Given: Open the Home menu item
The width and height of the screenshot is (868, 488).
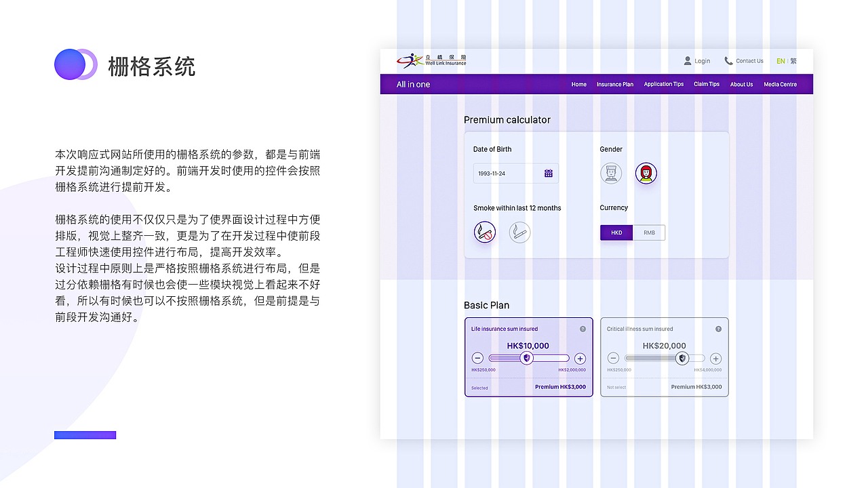Looking at the screenshot, I should 579,85.
